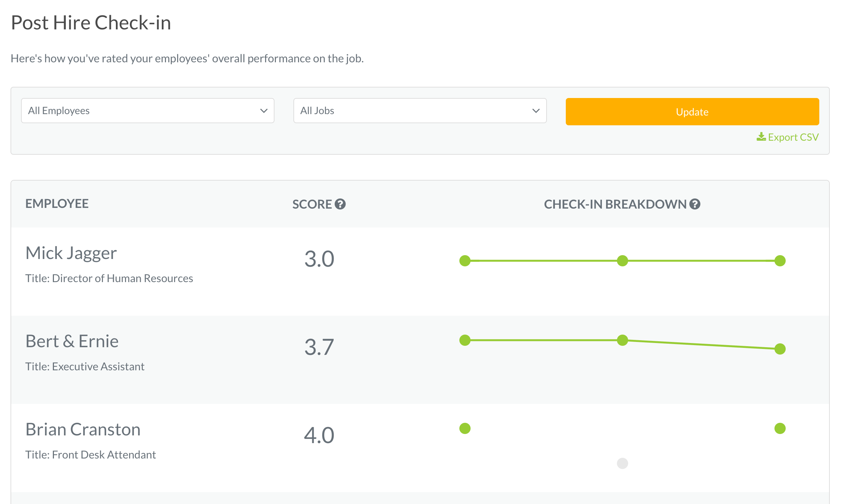Viewport: 841px width, 504px height.
Task: Click Bert & Ernie's first check-in dot
Action: click(465, 340)
